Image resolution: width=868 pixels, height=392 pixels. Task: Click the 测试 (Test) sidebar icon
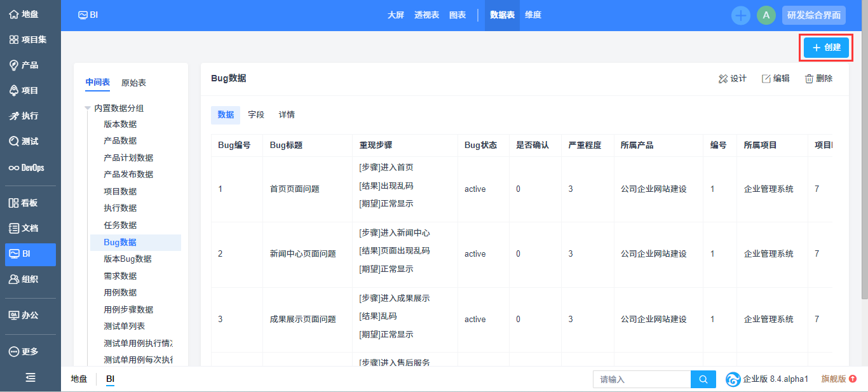(14, 141)
